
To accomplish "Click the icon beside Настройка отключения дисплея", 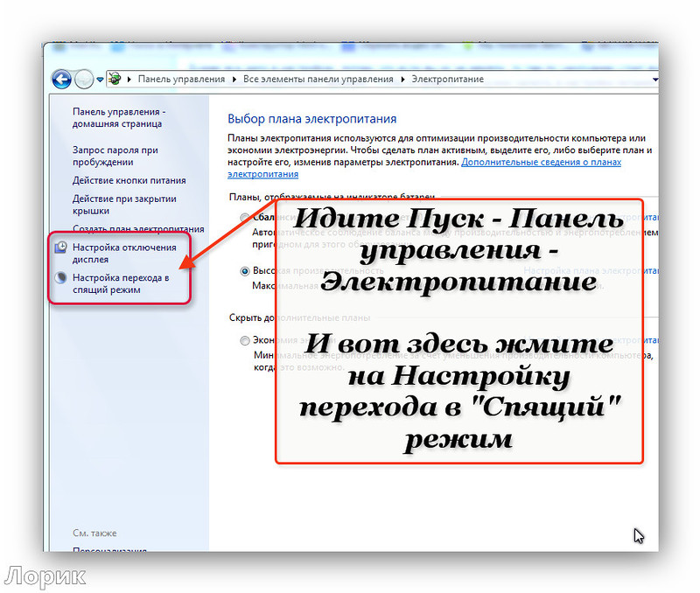I will point(60,248).
